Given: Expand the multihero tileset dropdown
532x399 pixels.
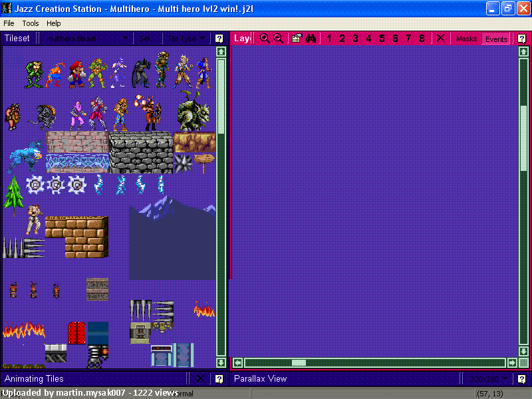Looking at the screenshot, I should 85,39.
